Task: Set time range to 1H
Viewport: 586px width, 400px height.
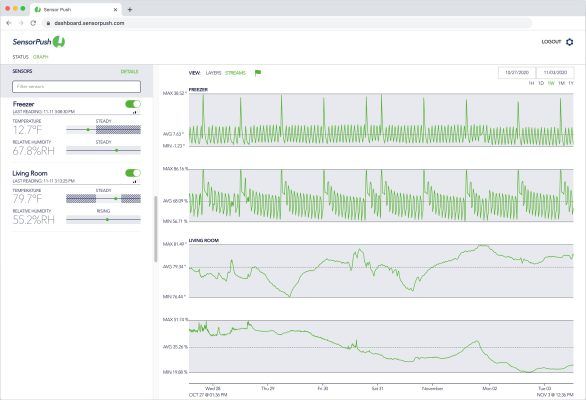Action: click(531, 83)
